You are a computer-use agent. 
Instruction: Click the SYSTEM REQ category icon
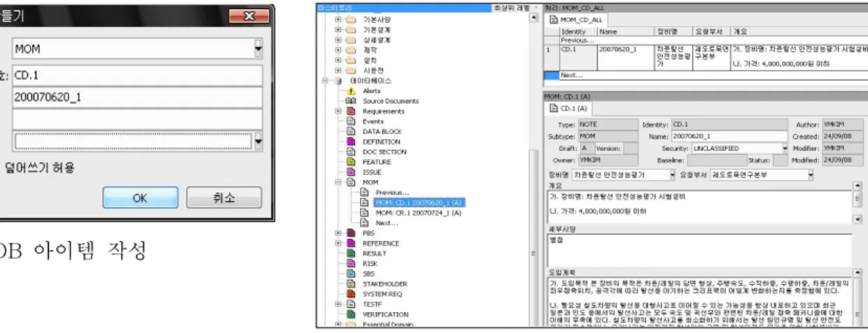352,294
